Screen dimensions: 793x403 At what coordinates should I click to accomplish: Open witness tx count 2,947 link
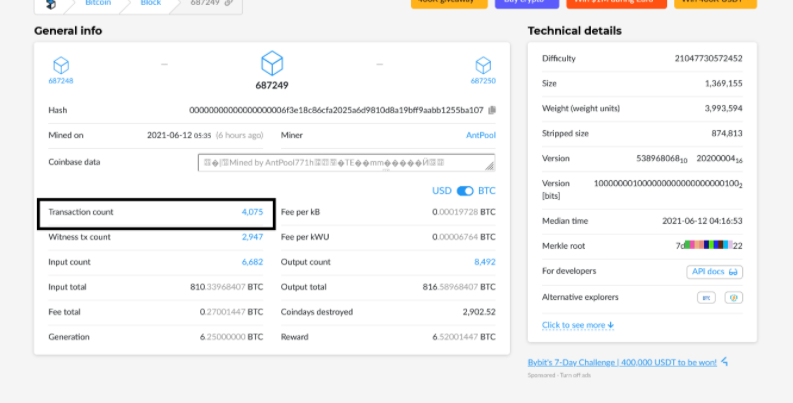[x=252, y=237]
